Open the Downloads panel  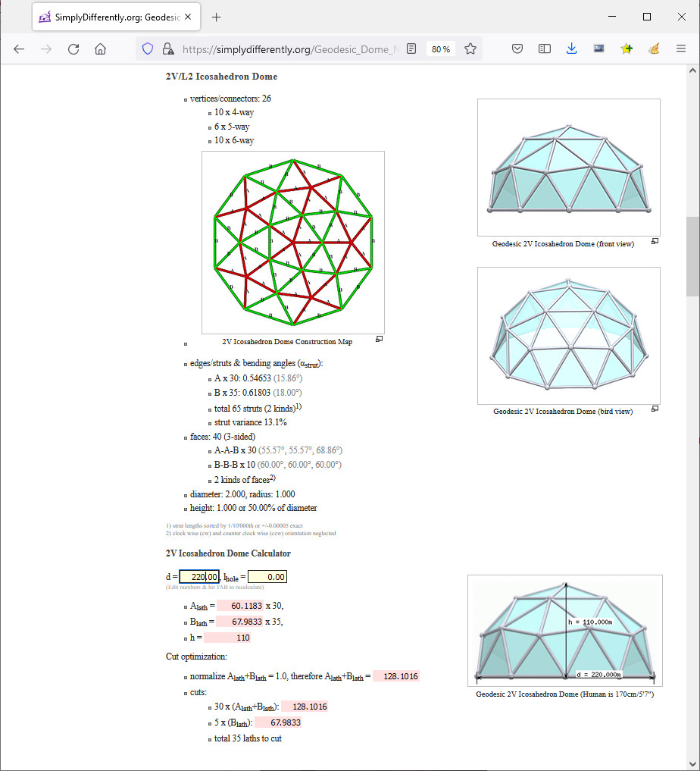point(572,49)
